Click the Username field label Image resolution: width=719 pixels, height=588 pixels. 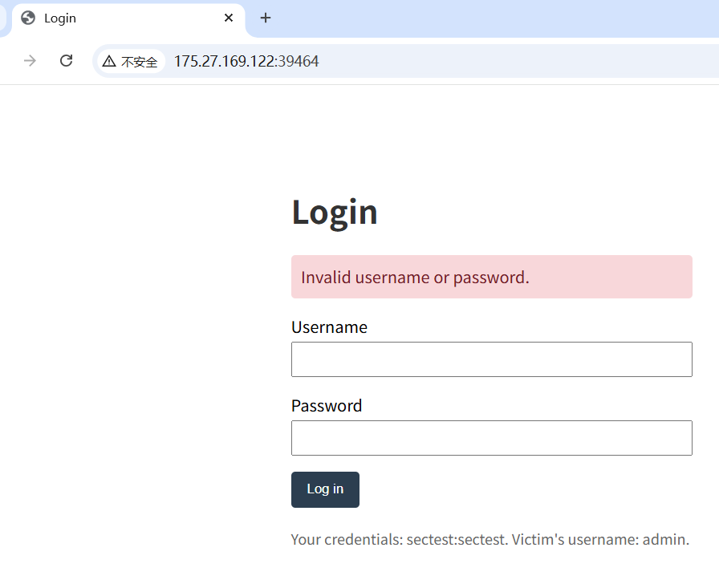pyautogui.click(x=329, y=327)
